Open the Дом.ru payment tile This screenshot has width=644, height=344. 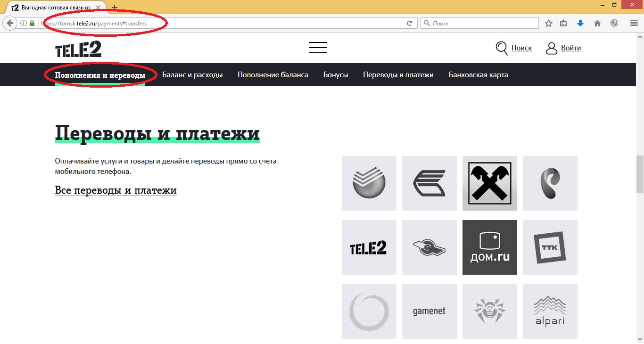pos(489,247)
